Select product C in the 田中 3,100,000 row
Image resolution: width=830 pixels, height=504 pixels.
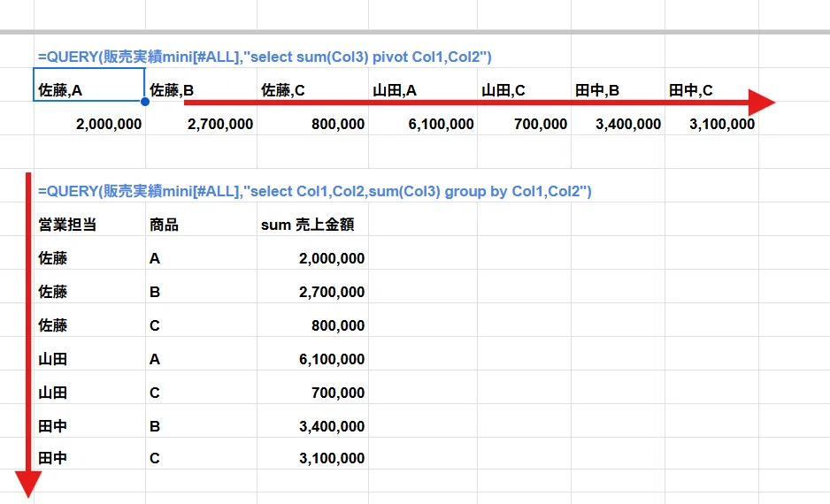pos(201,454)
